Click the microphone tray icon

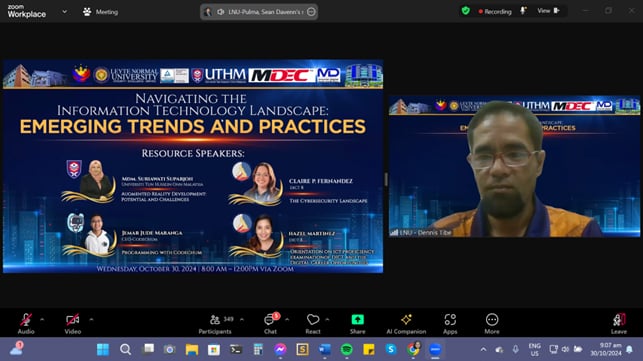(x=515, y=350)
